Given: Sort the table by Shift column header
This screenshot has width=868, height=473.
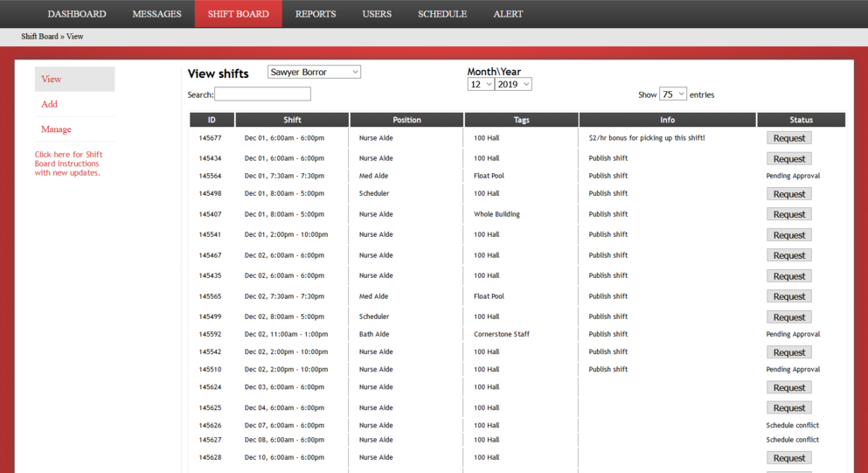Looking at the screenshot, I should [x=292, y=120].
